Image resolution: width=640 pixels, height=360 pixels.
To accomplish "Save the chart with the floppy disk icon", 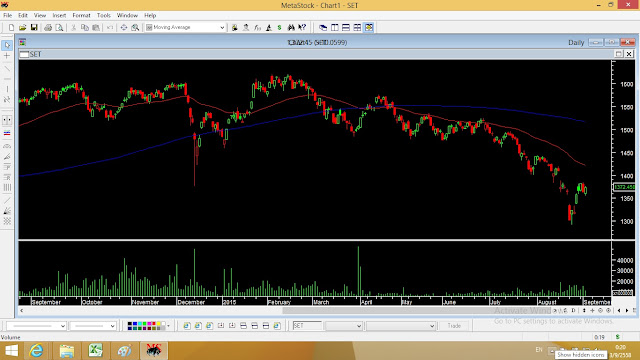I will pyautogui.click(x=34, y=27).
